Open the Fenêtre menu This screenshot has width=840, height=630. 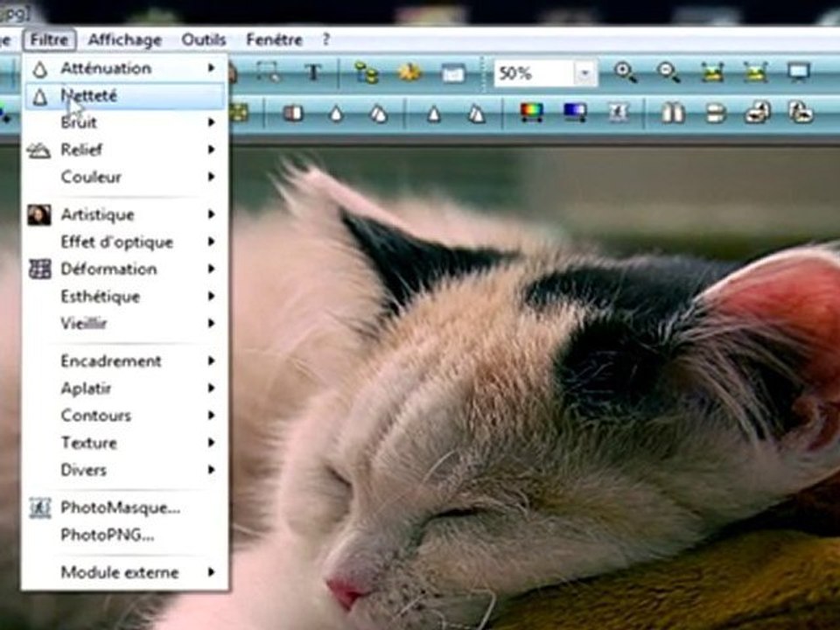click(x=274, y=39)
